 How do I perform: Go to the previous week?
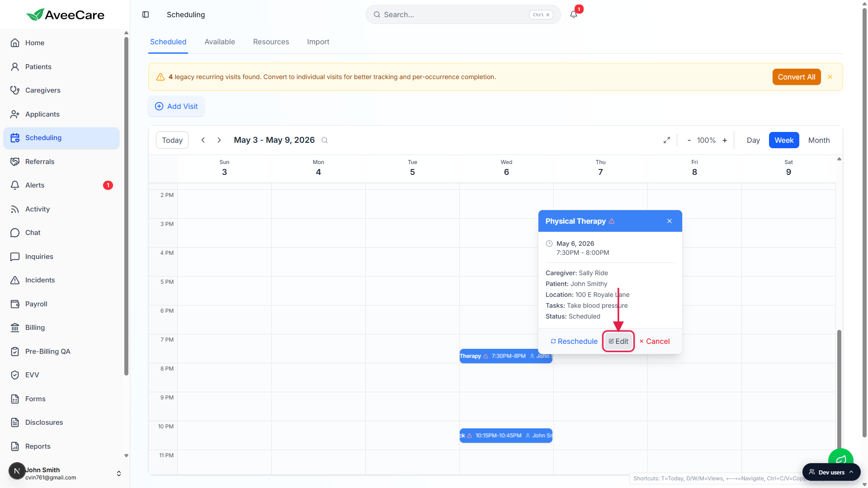203,140
